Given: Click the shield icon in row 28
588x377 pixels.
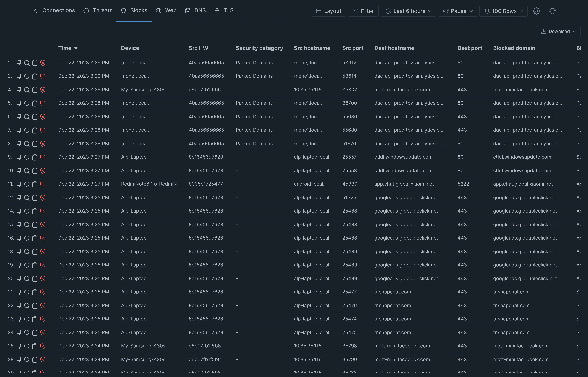Looking at the screenshot, I should coord(43,360).
